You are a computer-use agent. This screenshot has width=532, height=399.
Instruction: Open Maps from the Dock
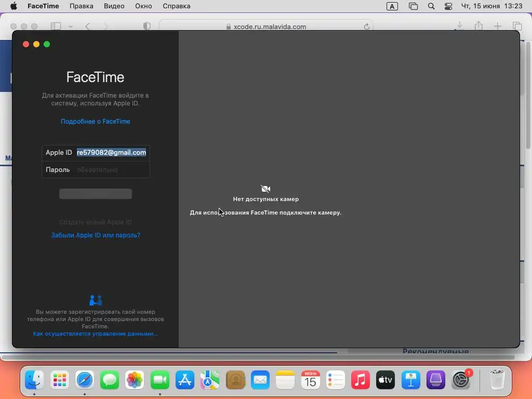click(210, 380)
